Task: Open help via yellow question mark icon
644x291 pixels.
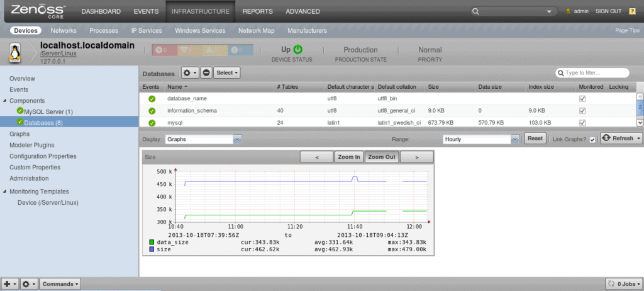Action: [x=632, y=11]
